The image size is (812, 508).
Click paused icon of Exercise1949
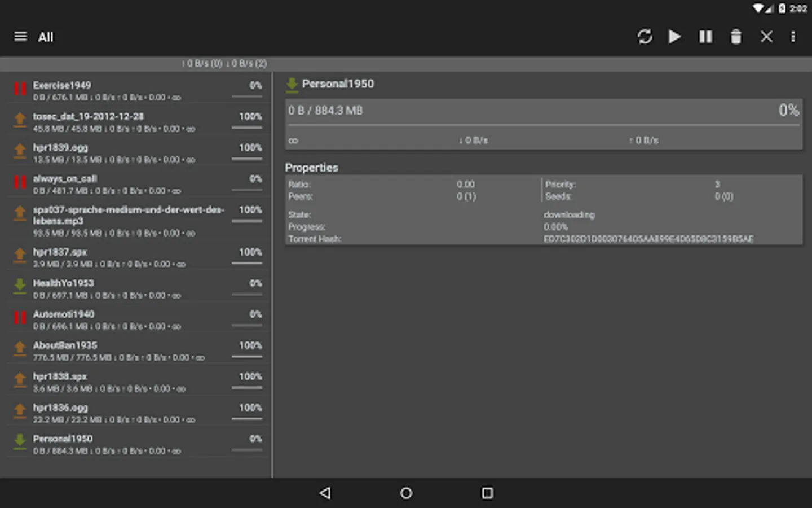[20, 89]
